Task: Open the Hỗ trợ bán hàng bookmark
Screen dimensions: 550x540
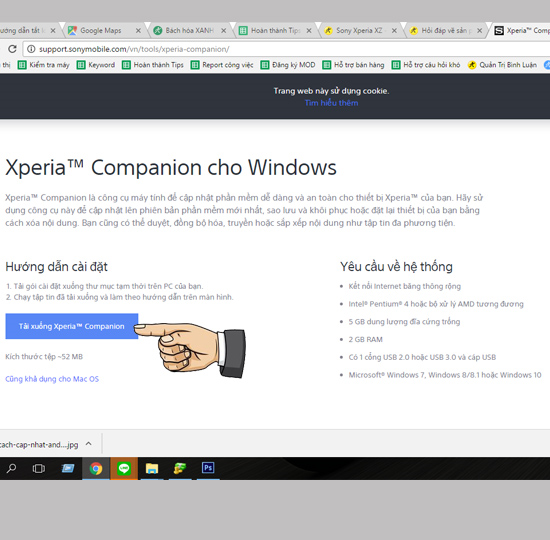Action: (x=353, y=65)
